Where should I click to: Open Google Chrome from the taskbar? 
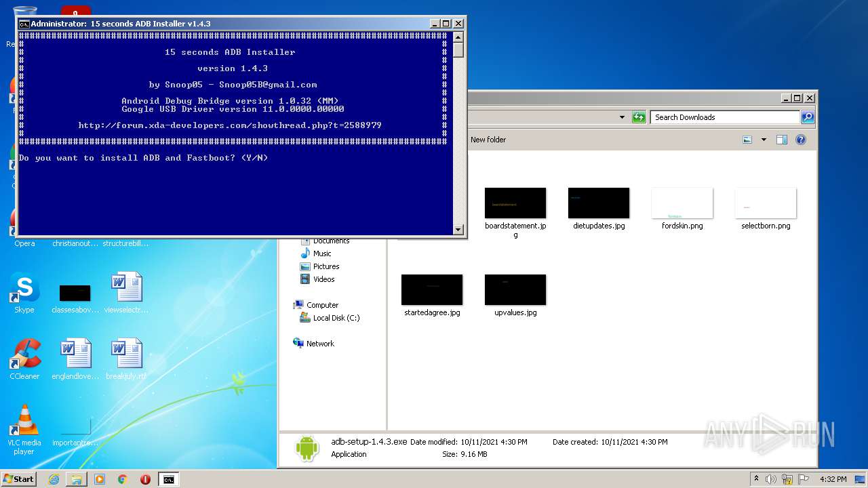point(123,479)
